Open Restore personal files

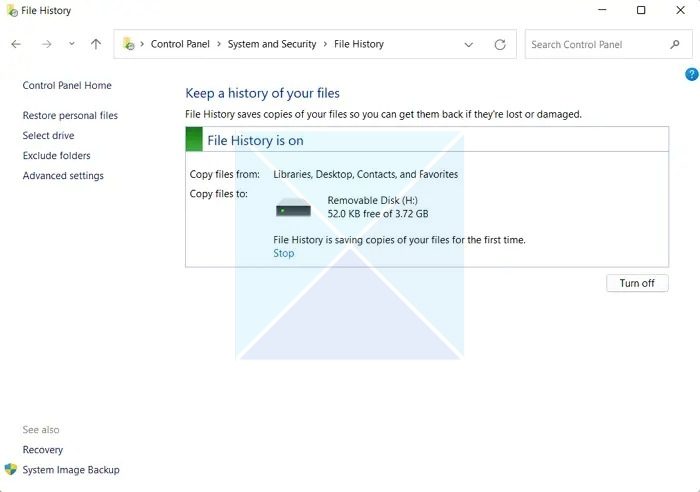pyautogui.click(x=70, y=116)
